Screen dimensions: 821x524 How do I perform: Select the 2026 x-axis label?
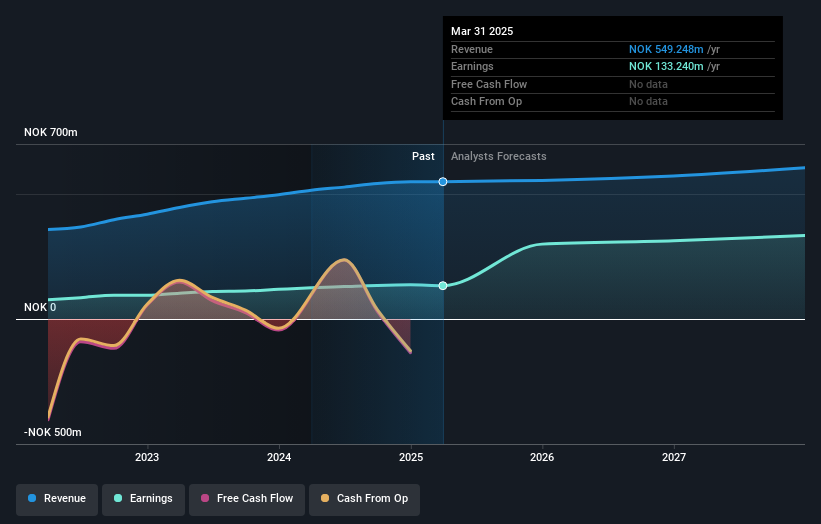[x=542, y=458]
